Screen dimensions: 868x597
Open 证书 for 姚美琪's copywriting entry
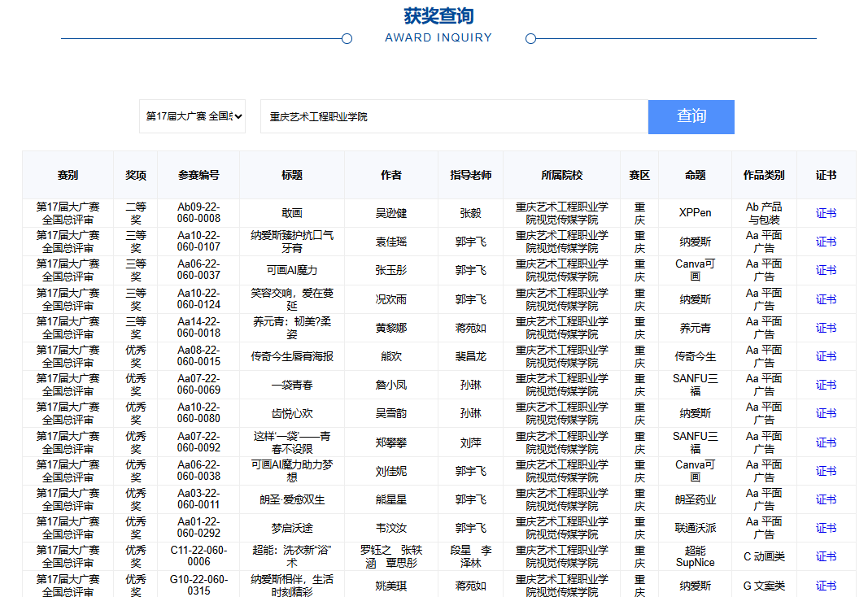click(826, 586)
